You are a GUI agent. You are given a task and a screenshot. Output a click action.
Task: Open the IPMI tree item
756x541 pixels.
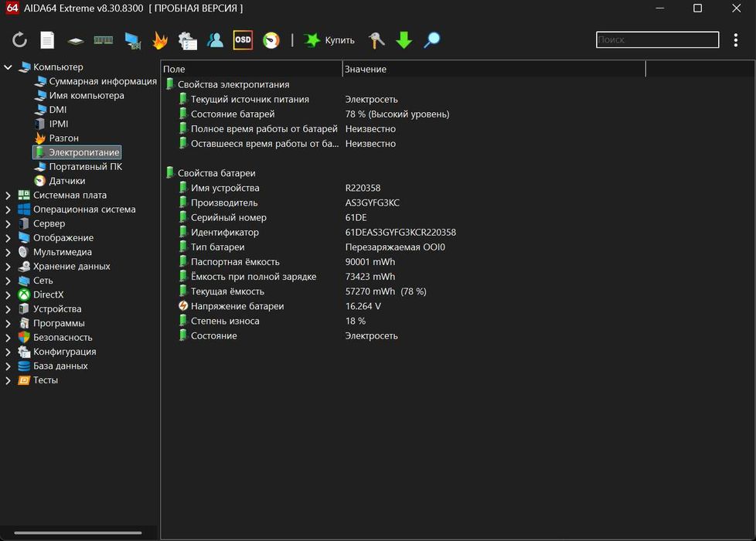[58, 124]
